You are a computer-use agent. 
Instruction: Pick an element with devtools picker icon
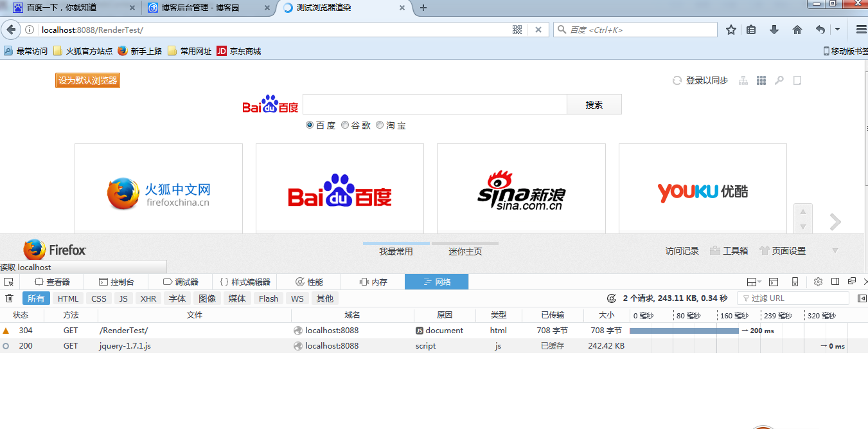coord(8,282)
